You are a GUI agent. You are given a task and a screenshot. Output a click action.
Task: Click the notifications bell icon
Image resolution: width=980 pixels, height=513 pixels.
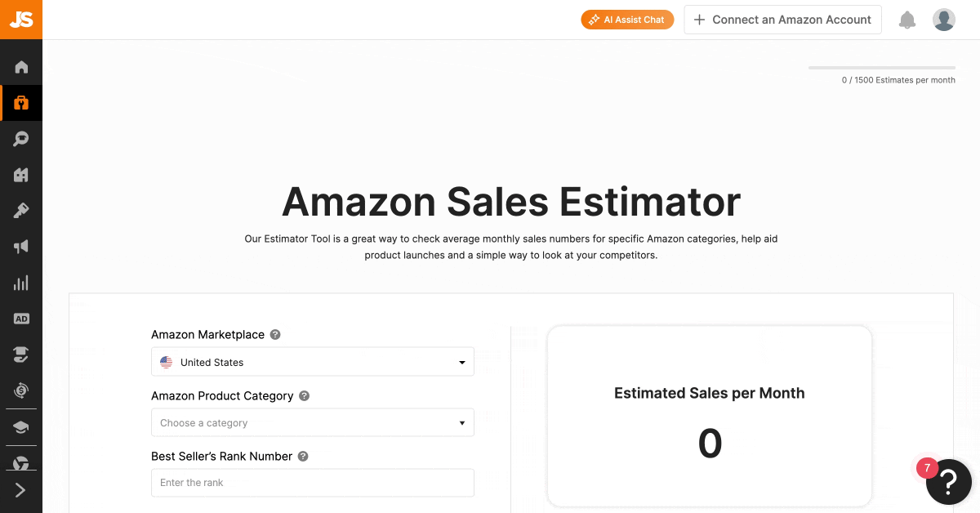[907, 20]
